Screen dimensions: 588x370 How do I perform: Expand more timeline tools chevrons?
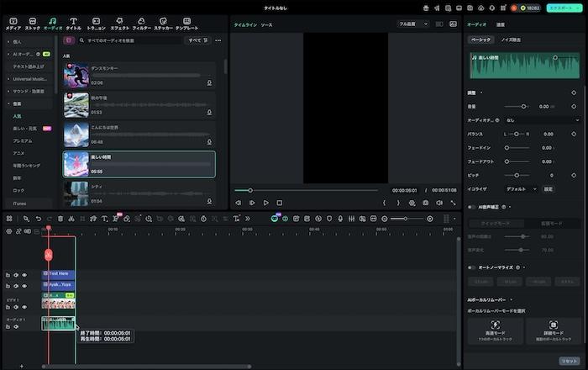tap(248, 219)
